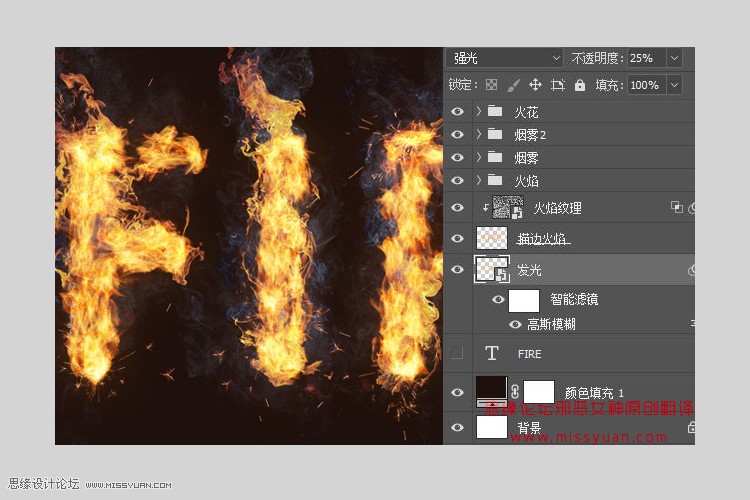Click the 背景 layer thumbnail

492,427
